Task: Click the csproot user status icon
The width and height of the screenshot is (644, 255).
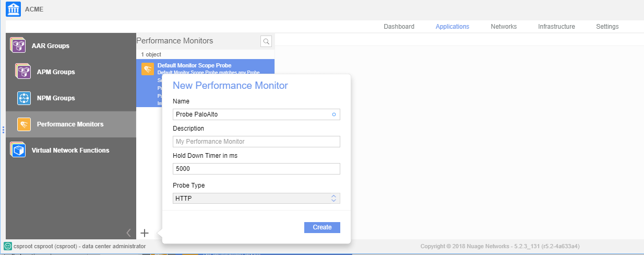Action: pos(8,246)
